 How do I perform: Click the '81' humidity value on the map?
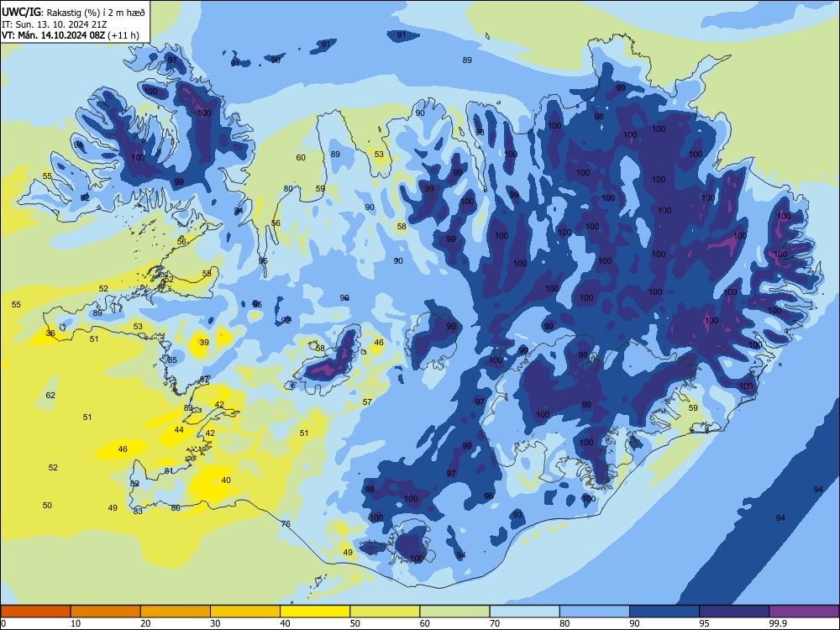click(x=169, y=471)
